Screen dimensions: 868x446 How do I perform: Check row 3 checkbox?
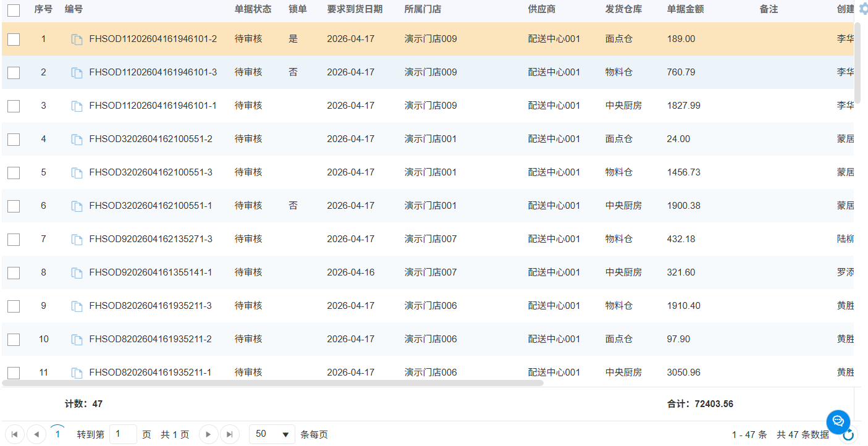pyautogui.click(x=14, y=106)
